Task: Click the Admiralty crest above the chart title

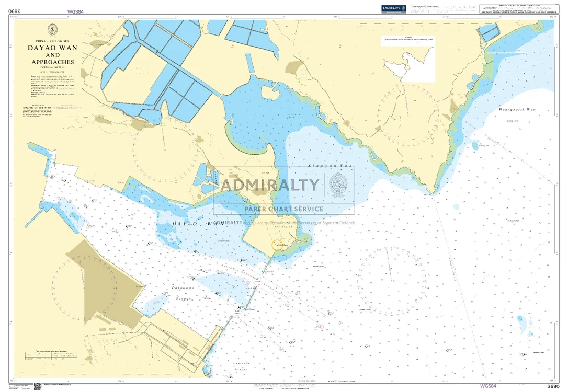Action: 52,29
